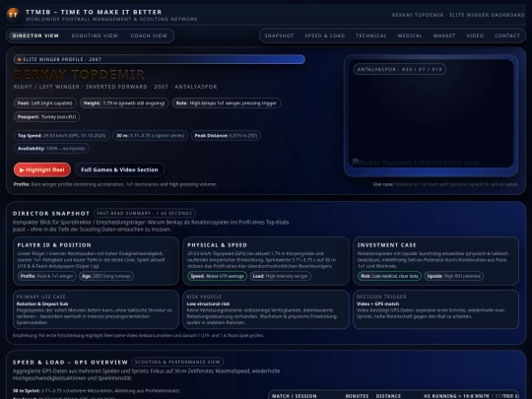Click the Berkay Topdemir name heading
Screen dimensions: 532x399
pos(80,74)
